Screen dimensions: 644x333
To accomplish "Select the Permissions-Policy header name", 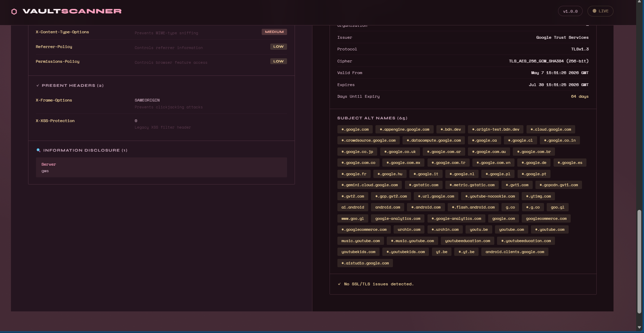I will coord(58,61).
